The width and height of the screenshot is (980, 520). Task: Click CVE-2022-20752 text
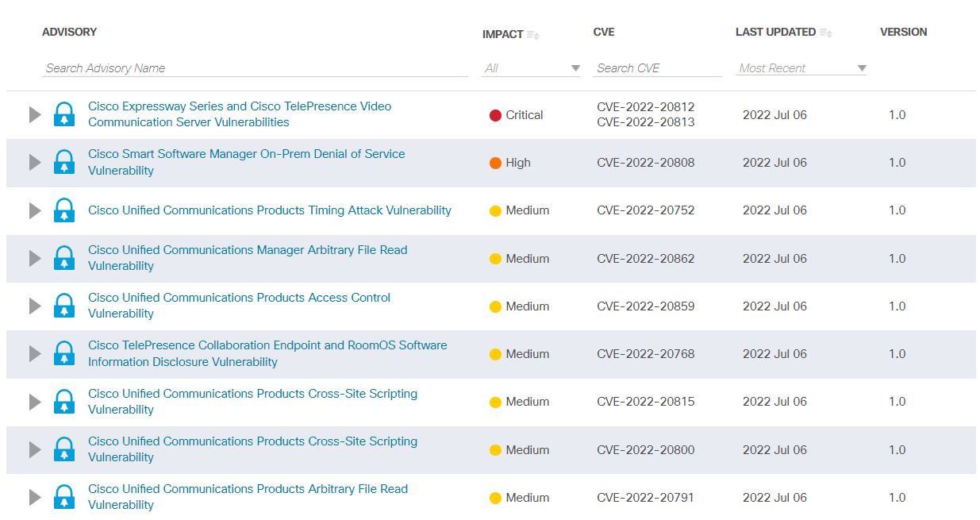645,210
